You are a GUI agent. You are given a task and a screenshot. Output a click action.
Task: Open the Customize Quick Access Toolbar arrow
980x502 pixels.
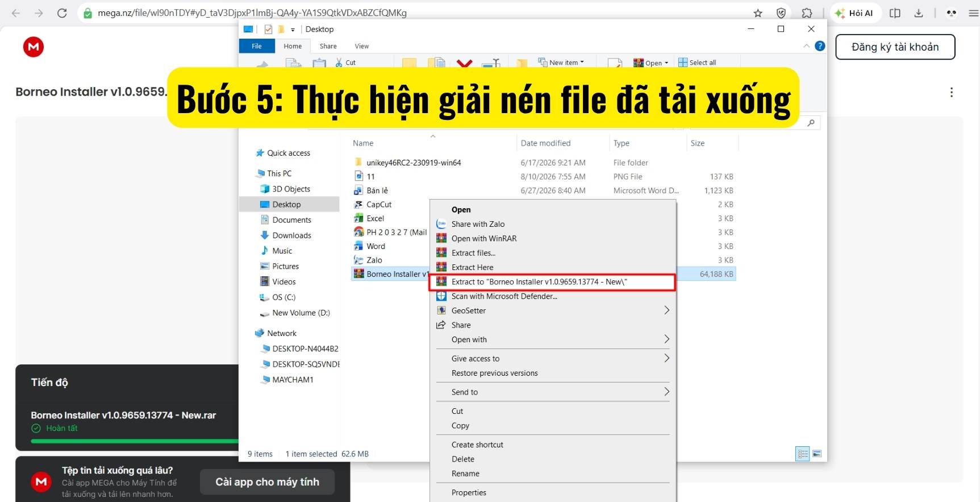click(293, 30)
